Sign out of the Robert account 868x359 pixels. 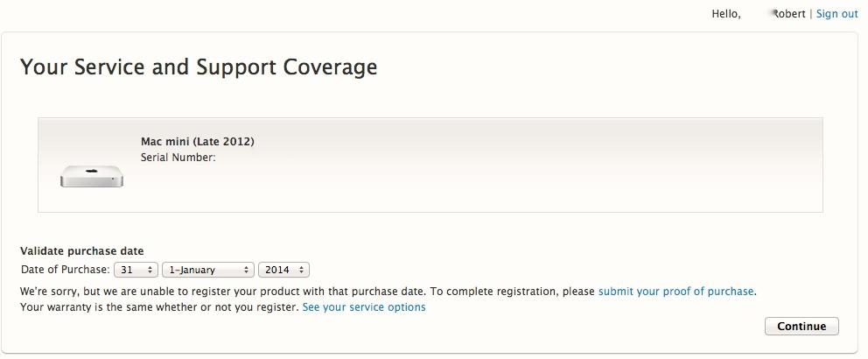(x=836, y=14)
